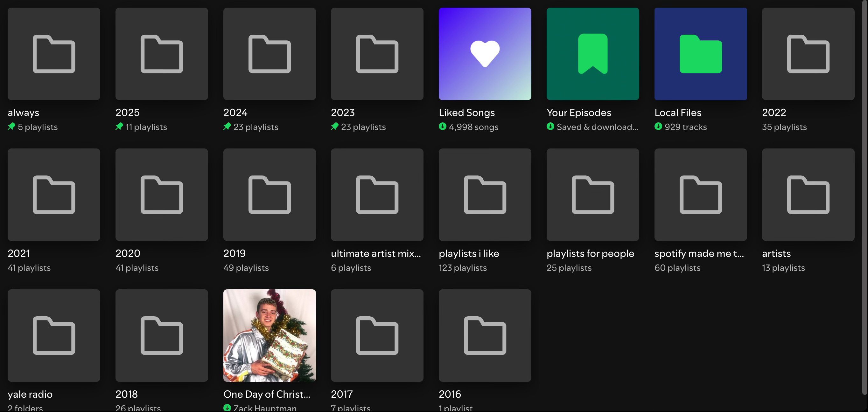Open the 'artists' folder icon

pos(808,195)
